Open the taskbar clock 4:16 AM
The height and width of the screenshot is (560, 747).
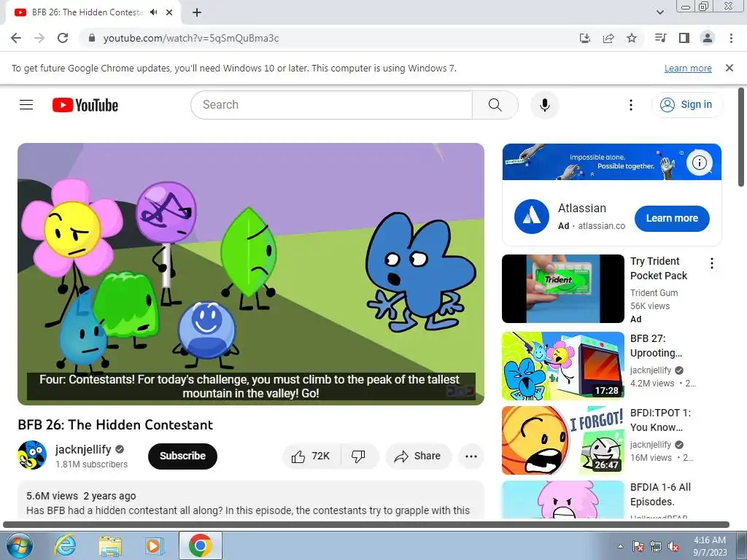point(710,546)
